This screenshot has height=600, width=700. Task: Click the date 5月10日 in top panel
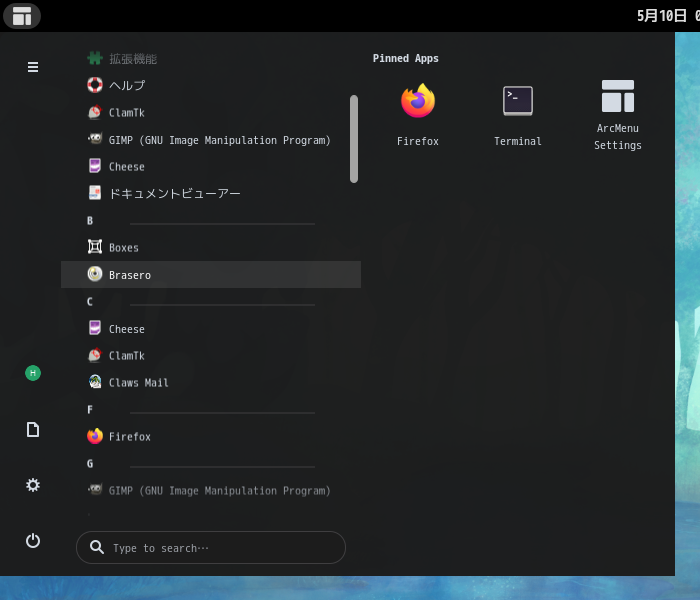point(661,16)
